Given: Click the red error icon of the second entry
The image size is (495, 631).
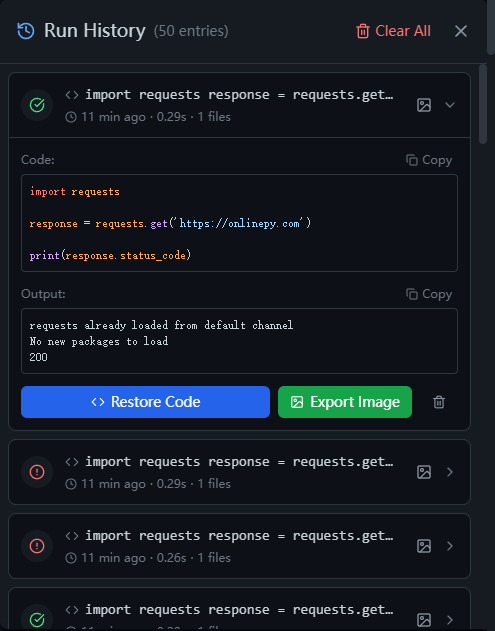Looking at the screenshot, I should [37, 472].
